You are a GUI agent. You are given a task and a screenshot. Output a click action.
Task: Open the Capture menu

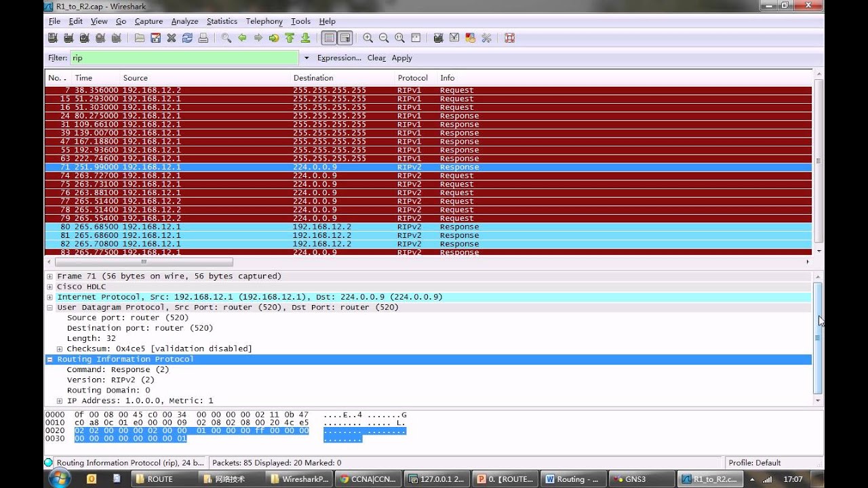click(149, 21)
